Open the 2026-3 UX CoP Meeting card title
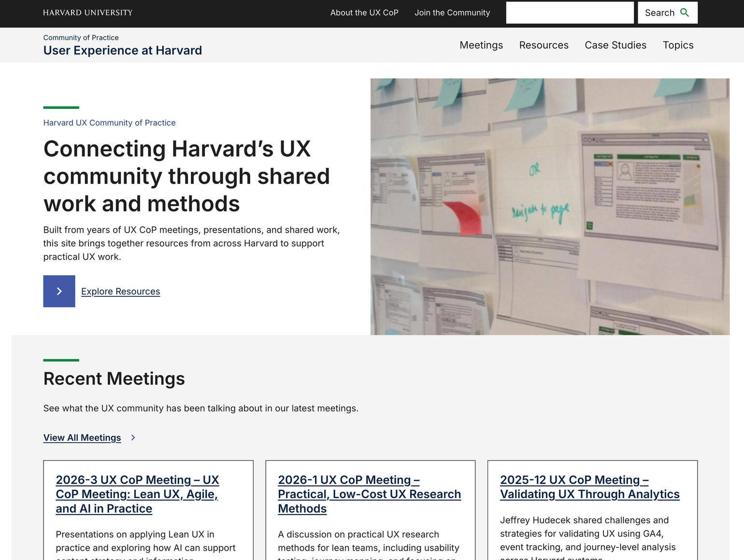This screenshot has width=744, height=560. point(138,494)
